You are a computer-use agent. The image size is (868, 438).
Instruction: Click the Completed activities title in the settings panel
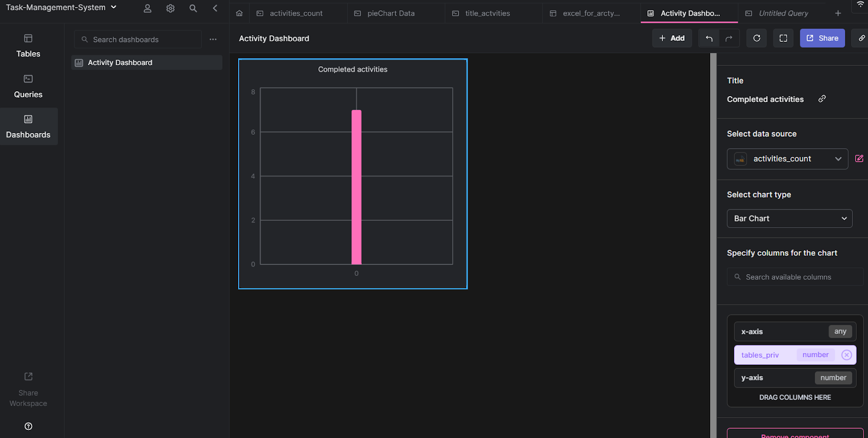[765, 99]
